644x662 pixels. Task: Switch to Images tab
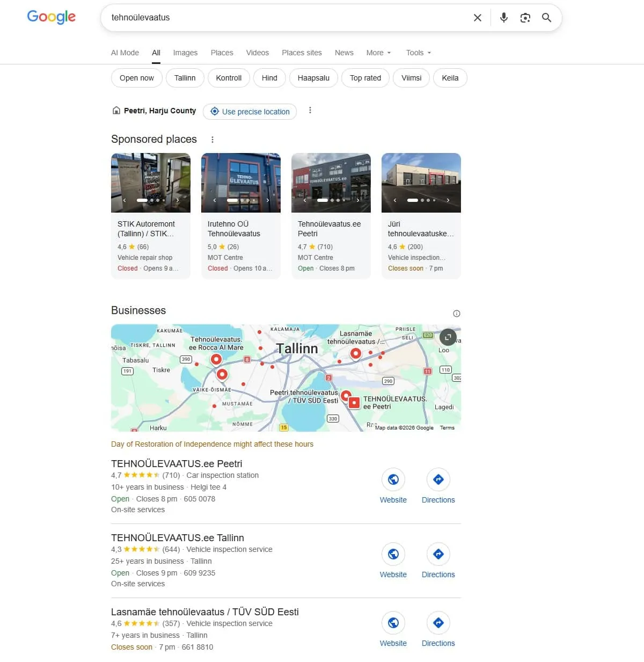(185, 53)
